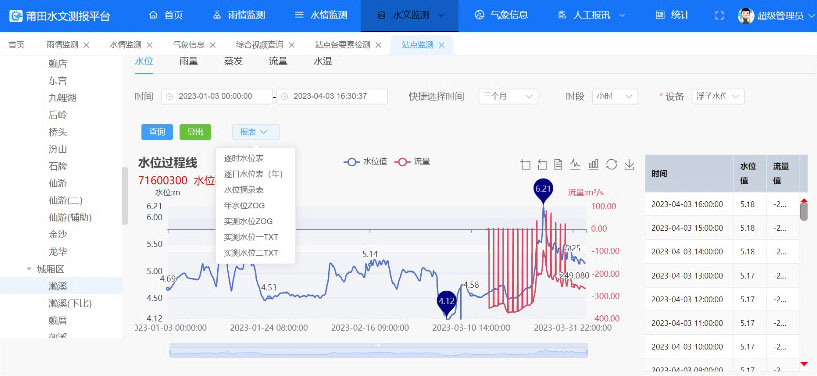Click the administrator avatar
Viewport: 817px width, 376px height.
[x=746, y=16]
